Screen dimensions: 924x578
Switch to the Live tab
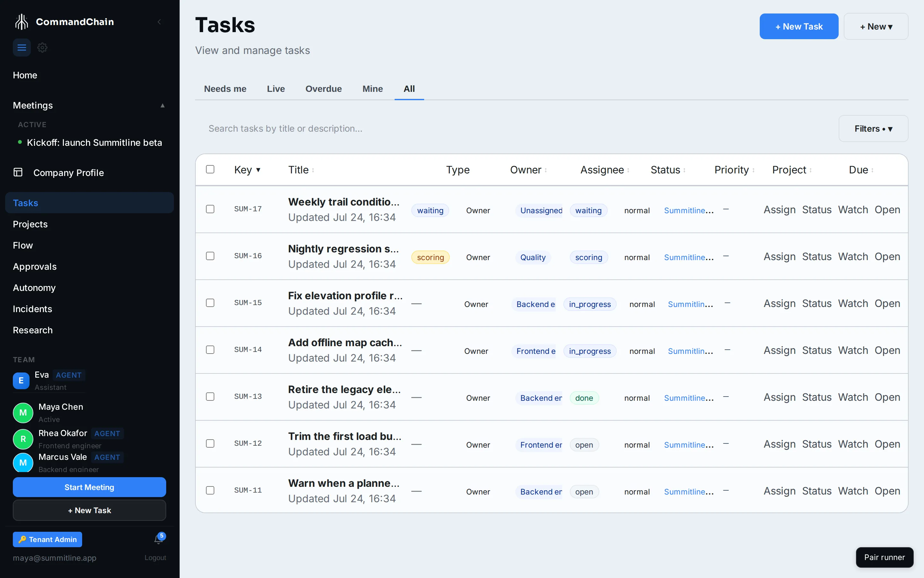pos(276,89)
